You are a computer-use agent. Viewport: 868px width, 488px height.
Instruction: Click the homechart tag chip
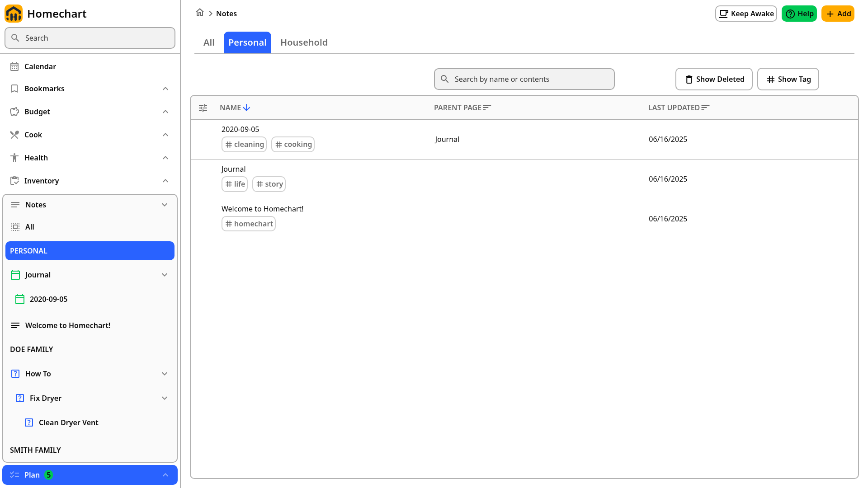pyautogui.click(x=249, y=224)
